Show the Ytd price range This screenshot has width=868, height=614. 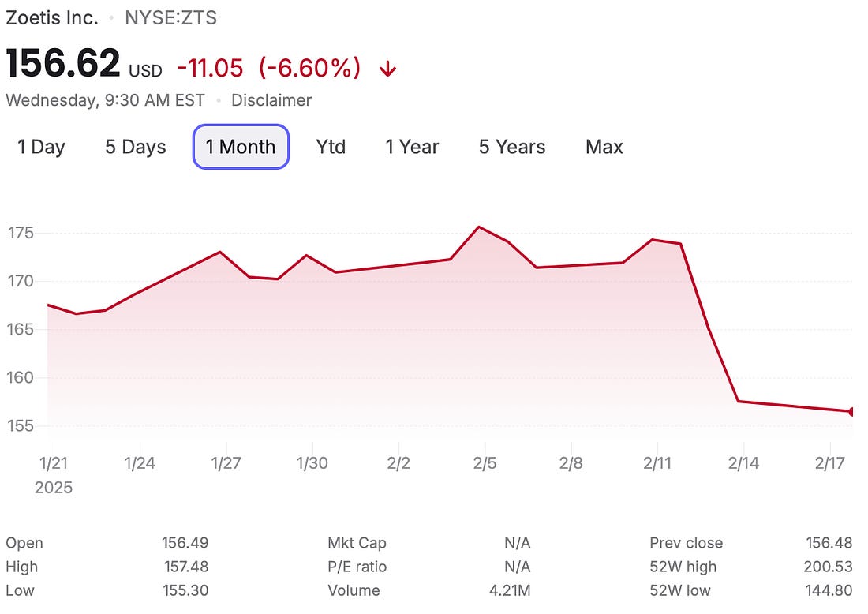coord(331,147)
